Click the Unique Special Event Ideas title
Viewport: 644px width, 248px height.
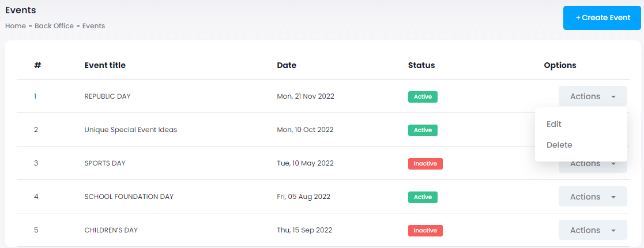(131, 130)
